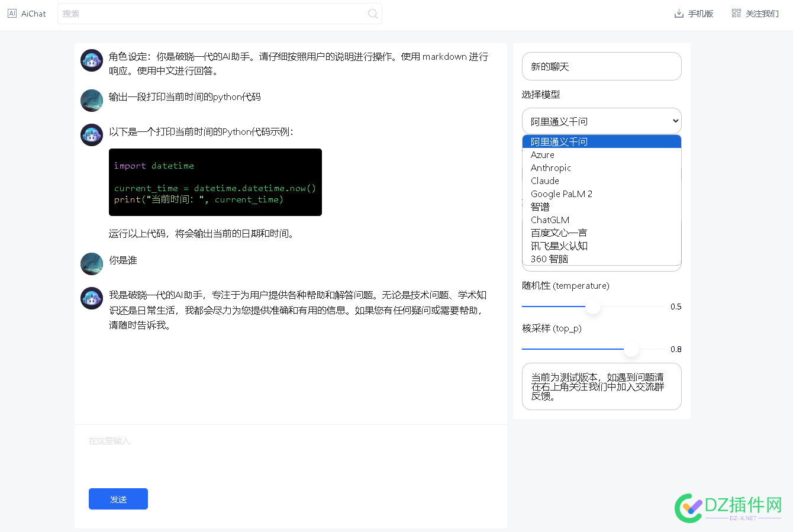Image resolution: width=793 pixels, height=532 pixels.
Task: Click the 0.5 temperature value
Action: click(x=676, y=307)
